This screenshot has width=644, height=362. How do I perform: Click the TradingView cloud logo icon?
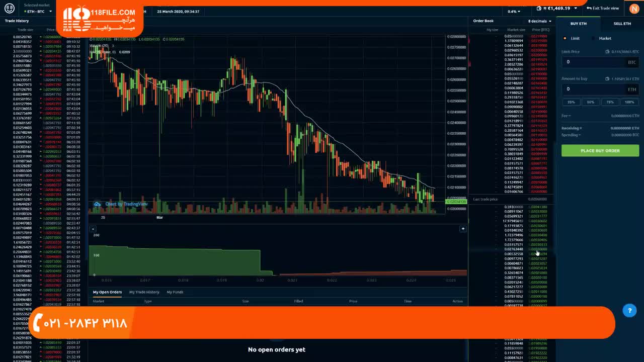[x=97, y=204]
